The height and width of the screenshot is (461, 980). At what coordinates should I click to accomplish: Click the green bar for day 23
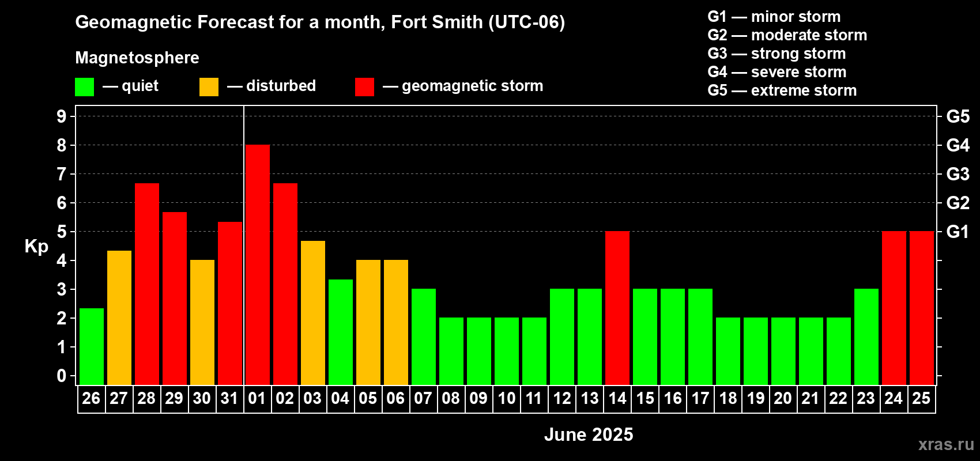(x=866, y=337)
